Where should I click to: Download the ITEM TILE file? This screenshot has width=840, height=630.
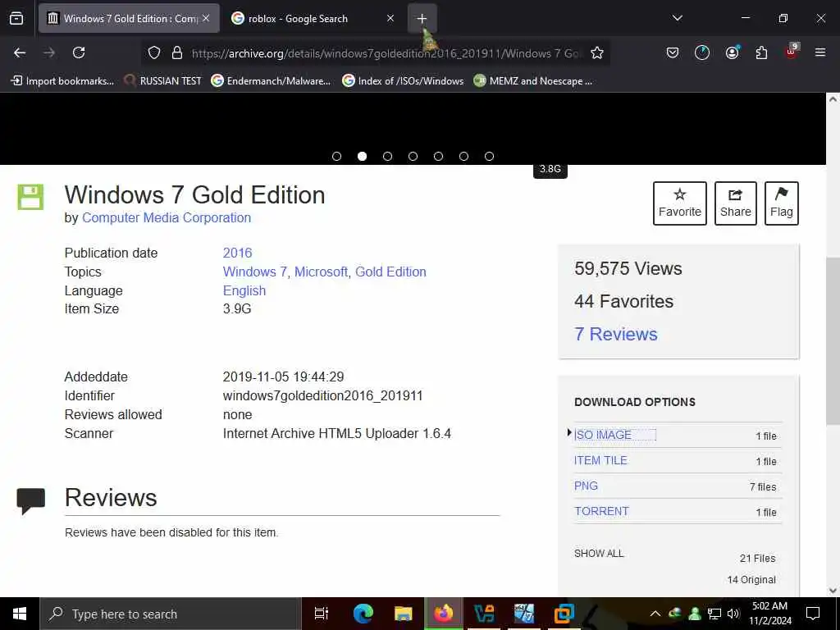pos(600,460)
